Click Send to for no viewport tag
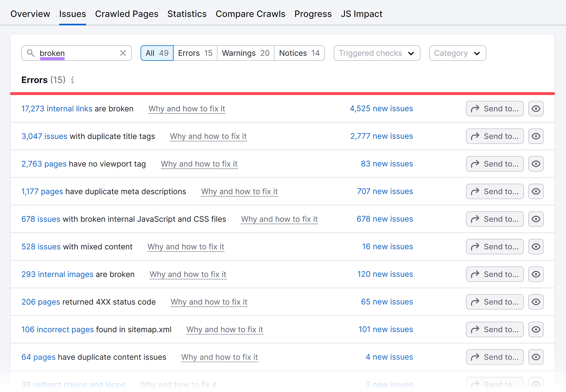Image resolution: width=566 pixels, height=392 pixels. (x=495, y=164)
